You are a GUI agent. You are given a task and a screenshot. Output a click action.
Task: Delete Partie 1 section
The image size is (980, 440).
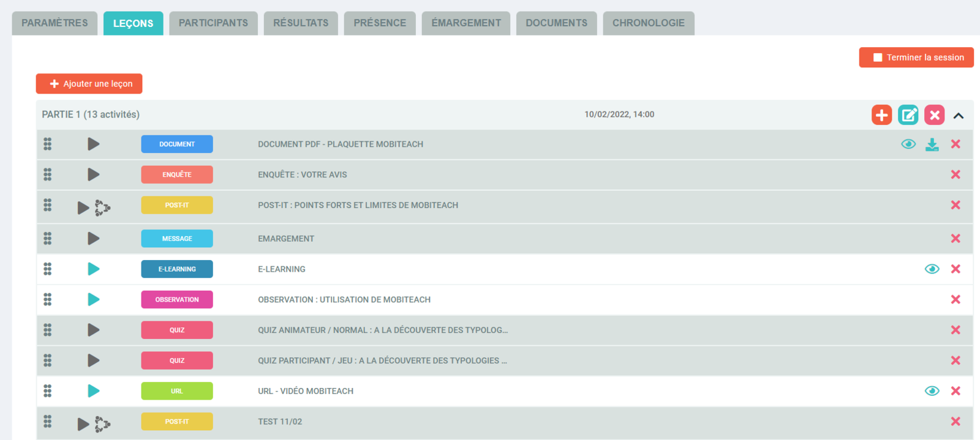934,114
